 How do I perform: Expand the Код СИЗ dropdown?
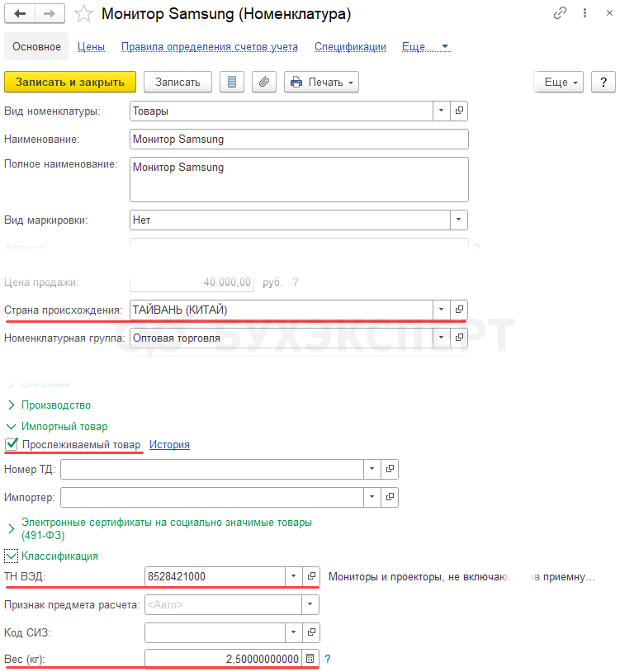[x=294, y=632]
